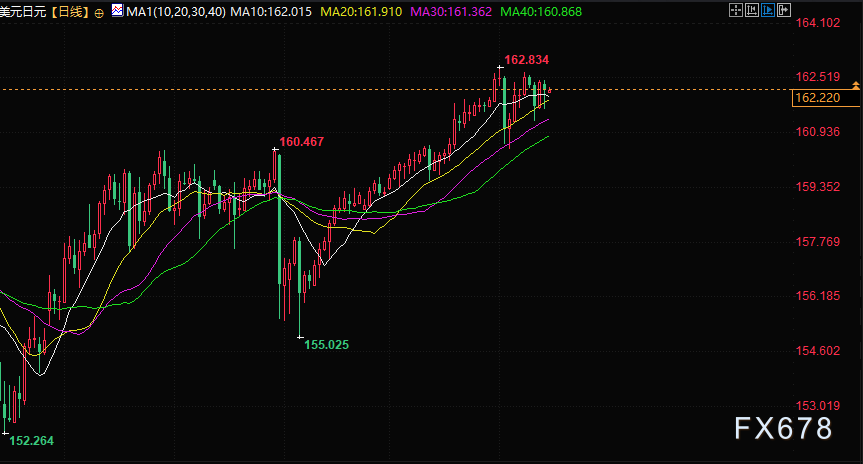Image resolution: width=863 pixels, height=464 pixels.
Task: Click the MA30:161.362 magenta label
Action: (451, 12)
